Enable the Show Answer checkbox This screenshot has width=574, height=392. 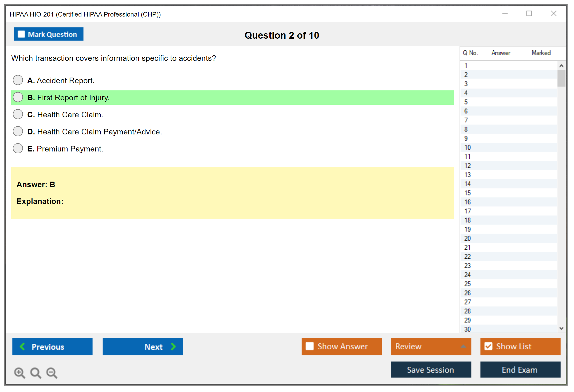pos(310,346)
